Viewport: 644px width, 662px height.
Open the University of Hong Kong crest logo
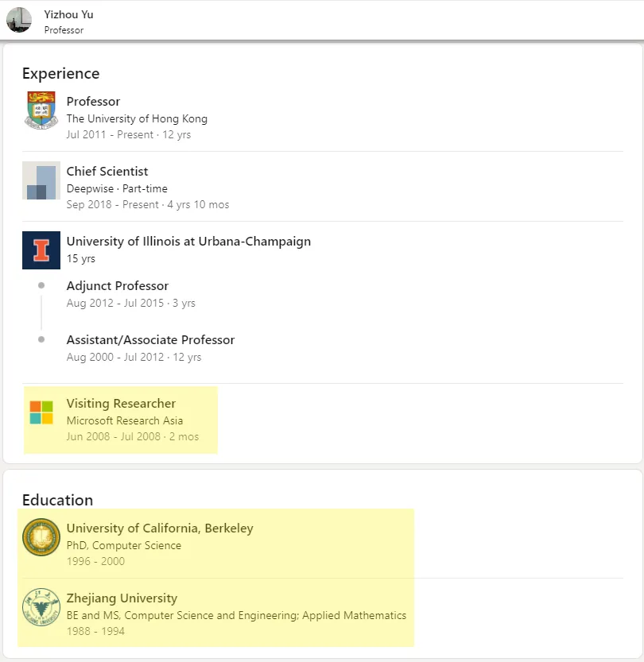41,110
